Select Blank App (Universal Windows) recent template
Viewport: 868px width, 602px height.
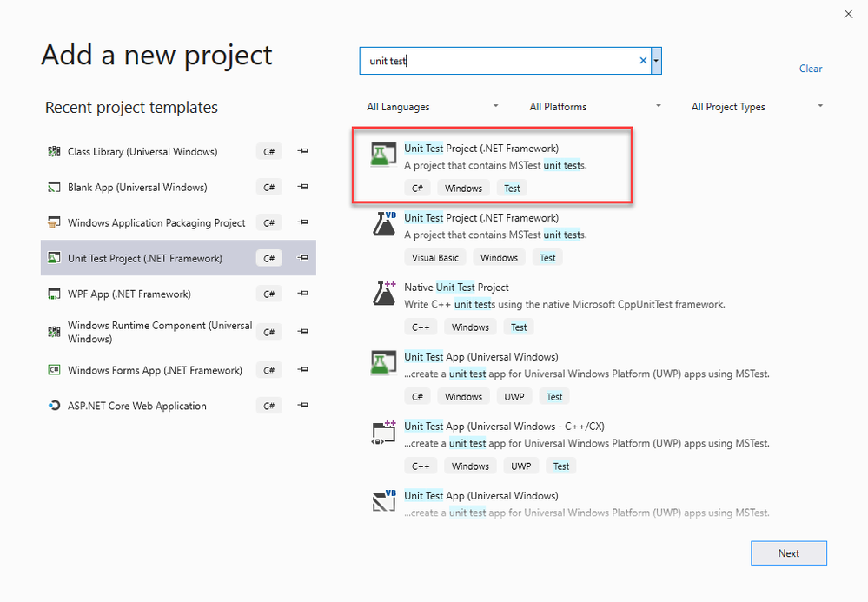(178, 188)
